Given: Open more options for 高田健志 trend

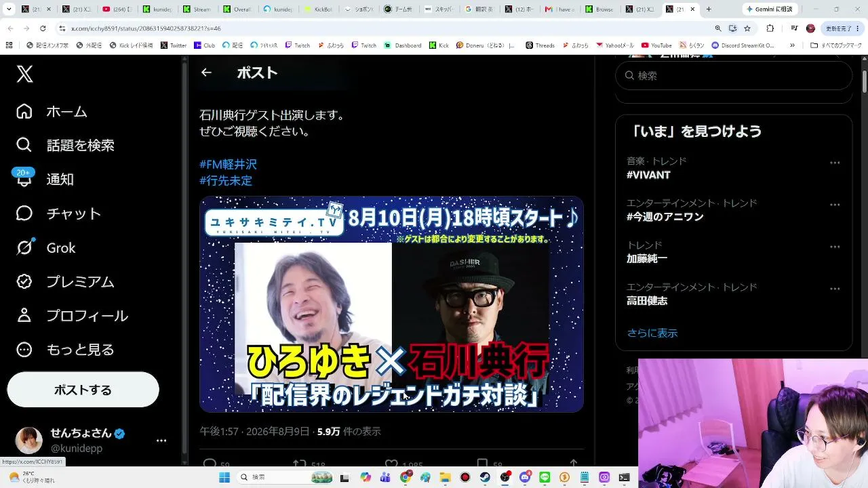Looking at the screenshot, I should point(835,289).
